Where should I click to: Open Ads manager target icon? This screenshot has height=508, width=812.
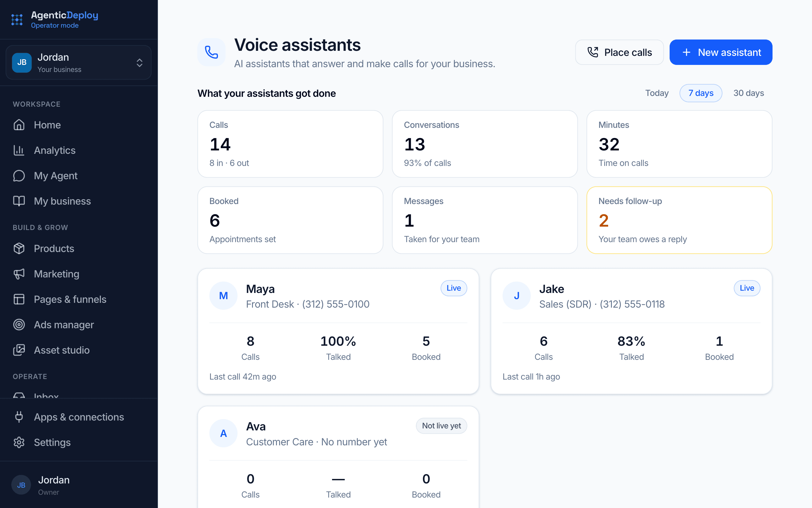pyautogui.click(x=19, y=325)
